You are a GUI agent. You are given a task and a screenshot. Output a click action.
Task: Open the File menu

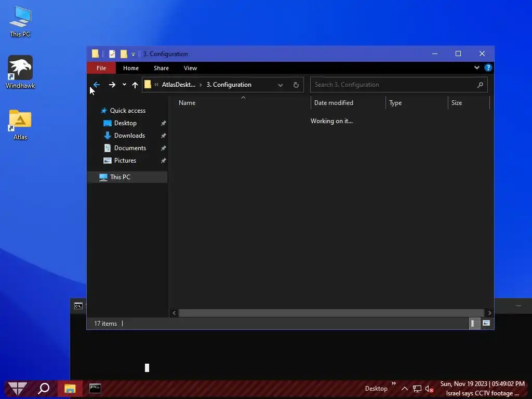(x=101, y=68)
